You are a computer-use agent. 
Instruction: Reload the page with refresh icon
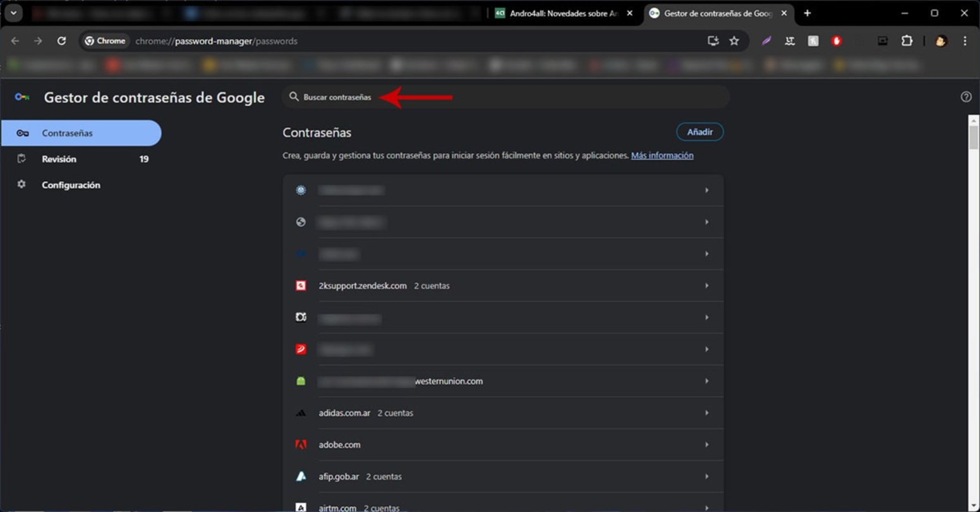(x=61, y=41)
